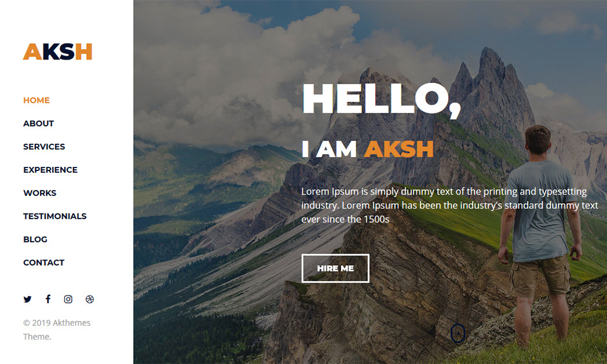Click the scroll-down mouse icon
The height and width of the screenshot is (364, 607).
pos(458,333)
